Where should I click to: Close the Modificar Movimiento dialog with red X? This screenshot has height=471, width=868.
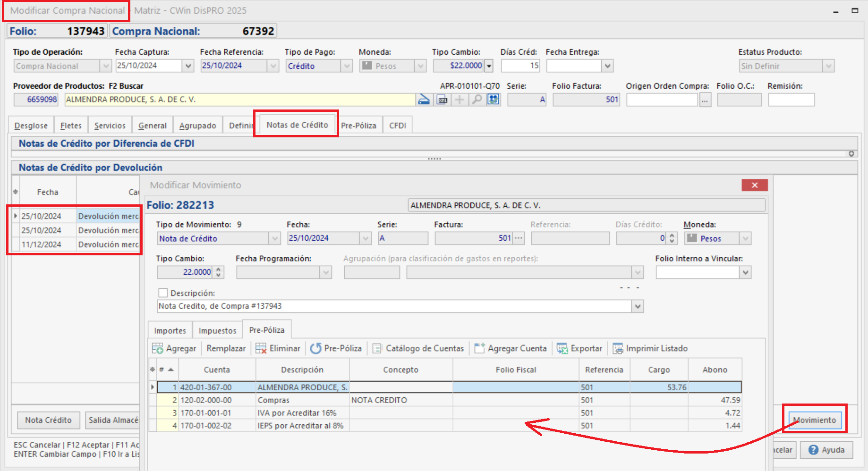click(755, 185)
